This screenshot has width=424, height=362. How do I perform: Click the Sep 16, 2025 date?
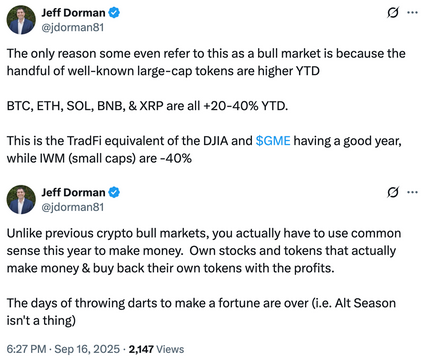[x=87, y=349]
